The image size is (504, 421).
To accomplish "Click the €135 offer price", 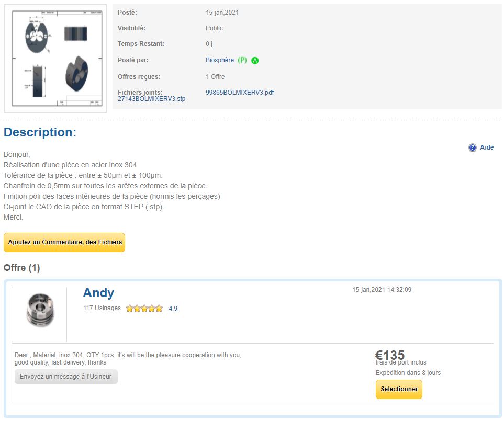I will point(389,355).
